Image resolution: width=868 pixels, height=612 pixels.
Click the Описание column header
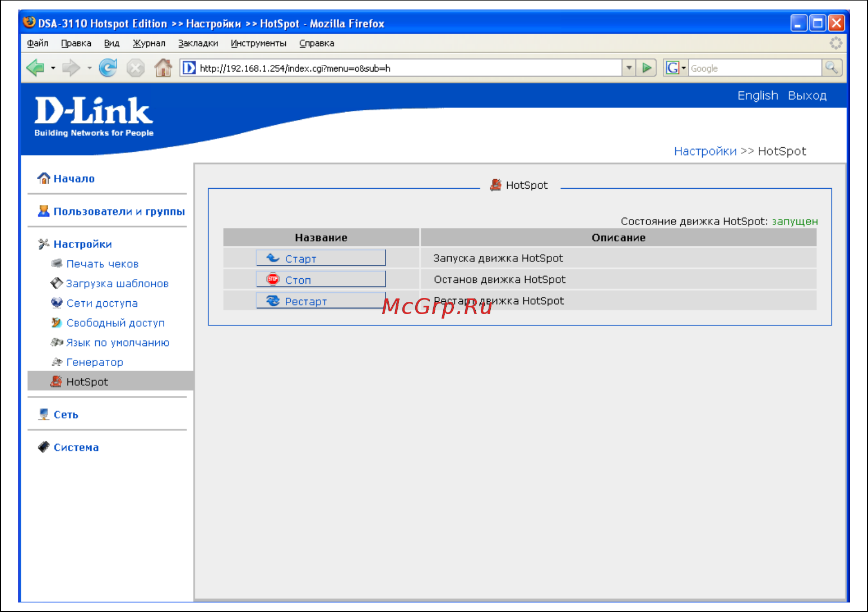[x=619, y=238]
